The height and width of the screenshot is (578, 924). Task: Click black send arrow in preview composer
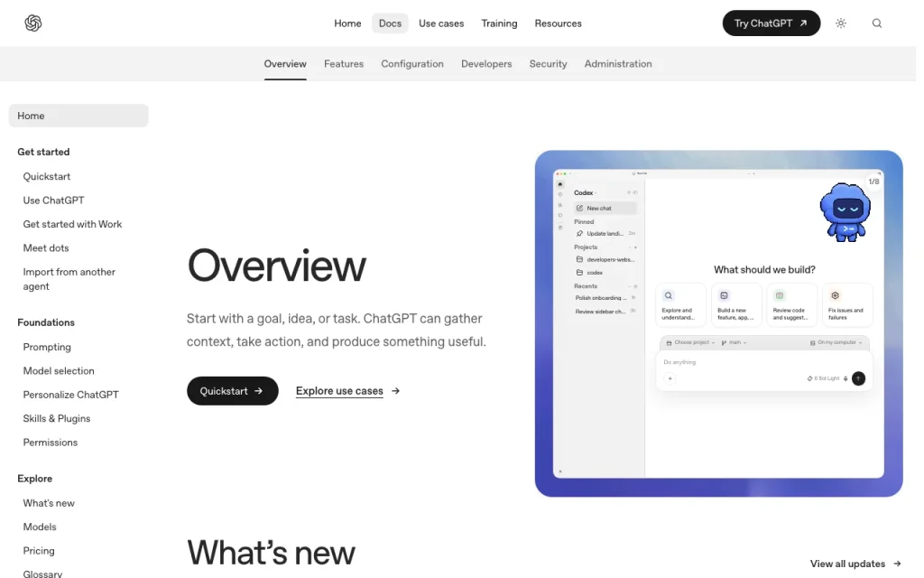[859, 378]
